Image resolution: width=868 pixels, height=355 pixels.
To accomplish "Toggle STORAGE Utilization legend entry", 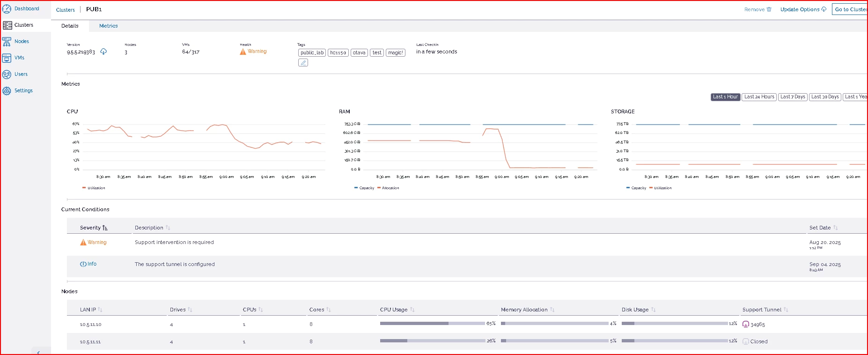I will pyautogui.click(x=660, y=188).
